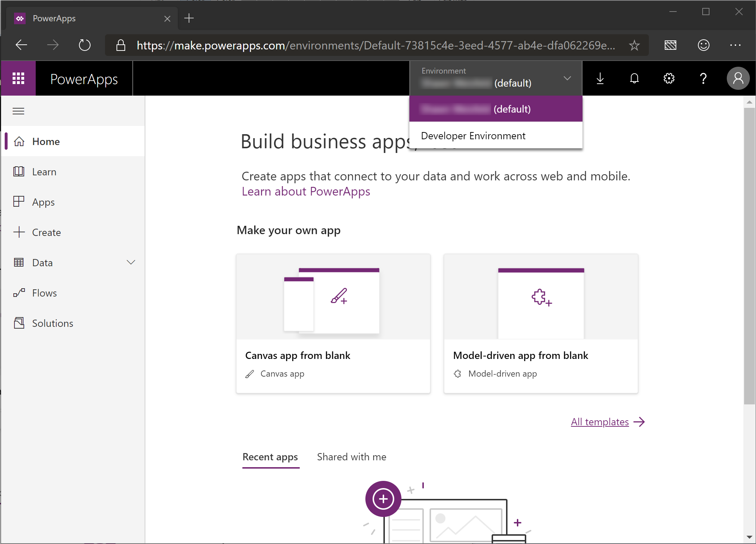Open the Learn section
Screen dimensions: 756x544
point(44,172)
